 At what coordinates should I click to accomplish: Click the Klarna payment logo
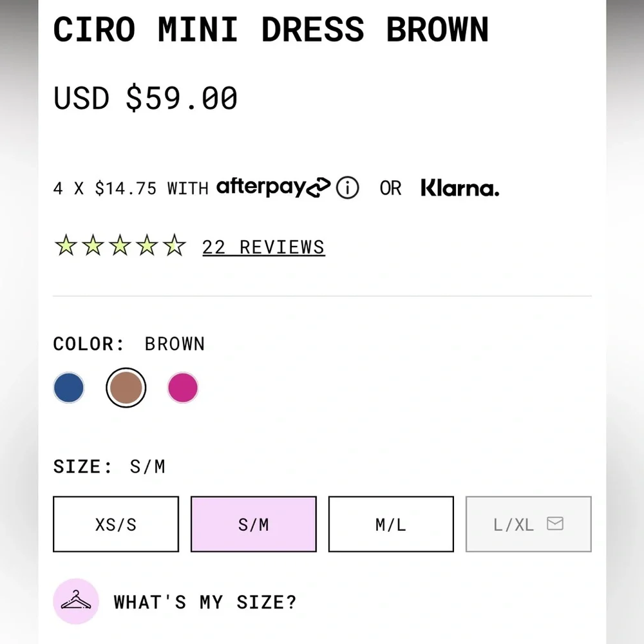click(459, 188)
